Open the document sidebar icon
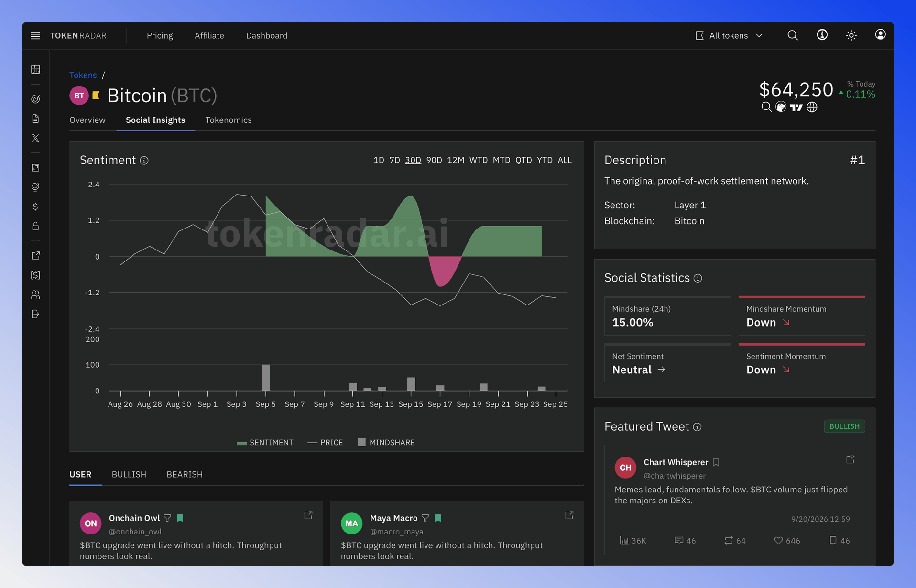This screenshot has width=916, height=588. tap(35, 119)
